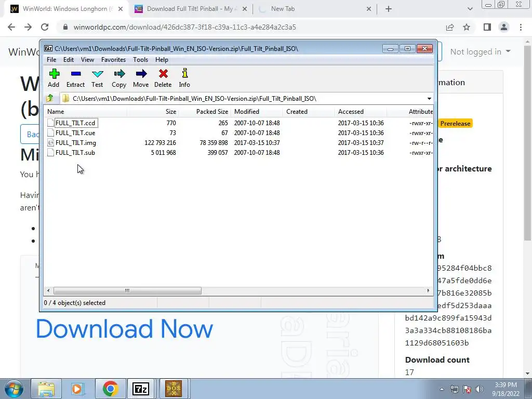Click the horizontal scrollbar left arrow

(x=48, y=291)
